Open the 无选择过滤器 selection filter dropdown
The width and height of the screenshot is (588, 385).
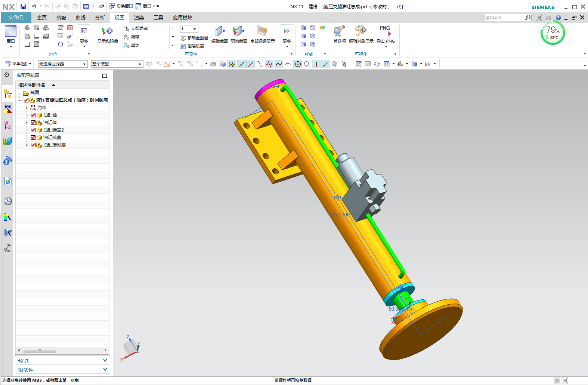tap(63, 64)
